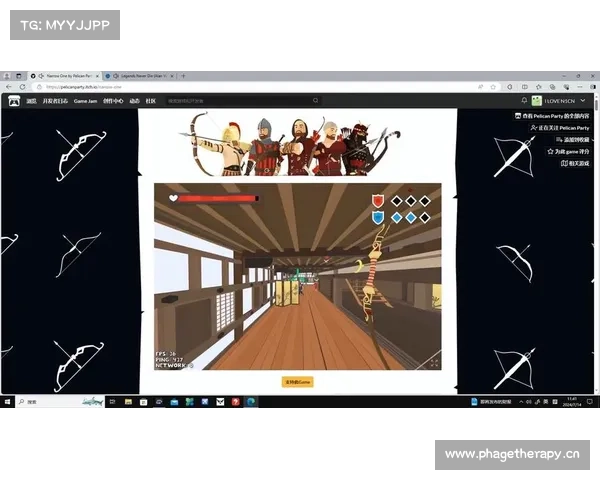
Task: View all content by Pelican Party
Action: coord(552,116)
